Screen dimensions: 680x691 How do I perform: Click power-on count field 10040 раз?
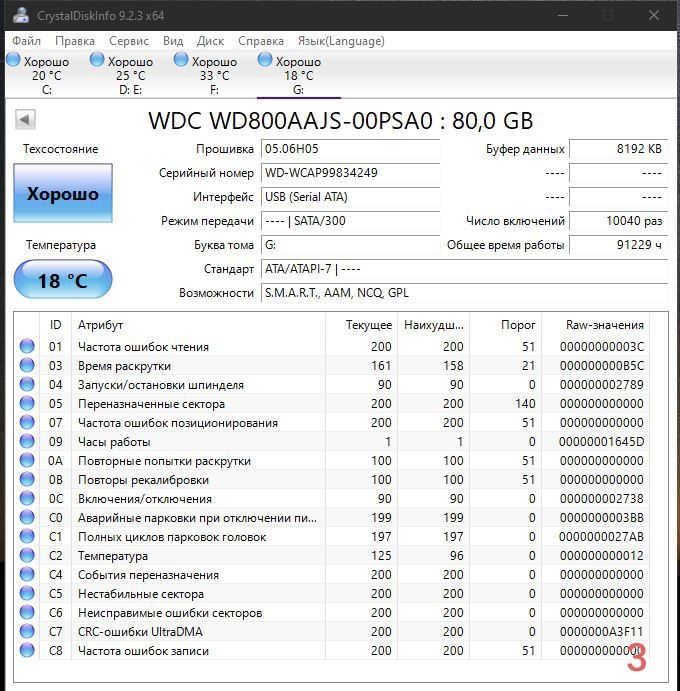[618, 221]
